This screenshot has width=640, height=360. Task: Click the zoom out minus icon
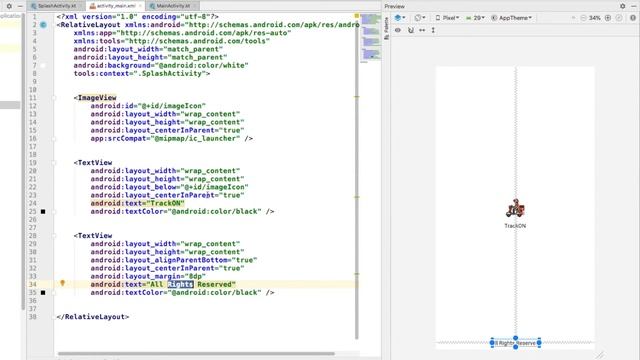(x=583, y=18)
